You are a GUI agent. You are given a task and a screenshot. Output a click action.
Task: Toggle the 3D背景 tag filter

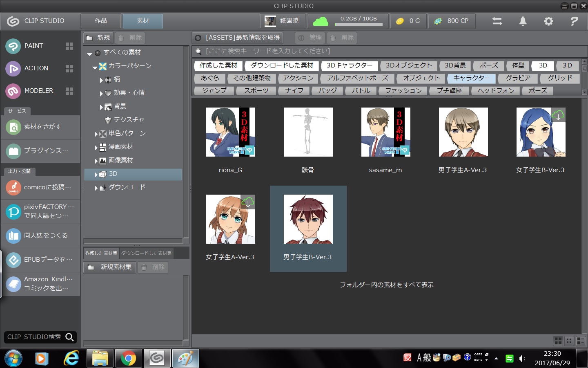455,65
